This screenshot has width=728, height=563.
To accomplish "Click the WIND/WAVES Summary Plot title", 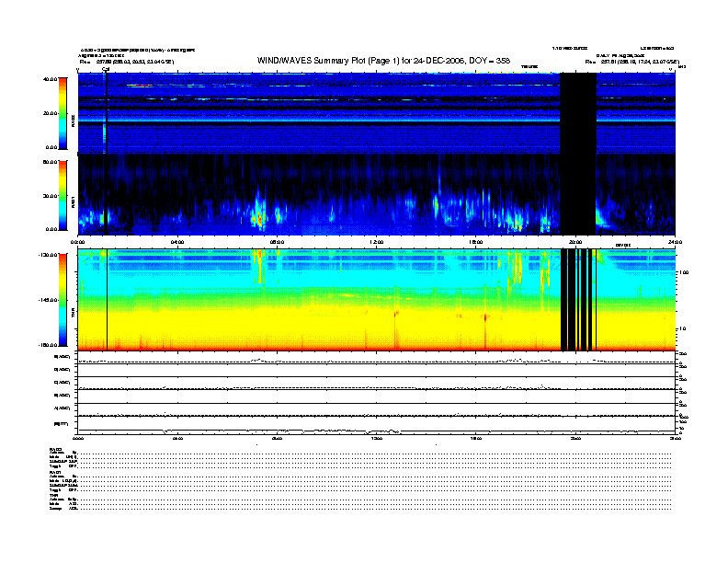I will pyautogui.click(x=383, y=61).
